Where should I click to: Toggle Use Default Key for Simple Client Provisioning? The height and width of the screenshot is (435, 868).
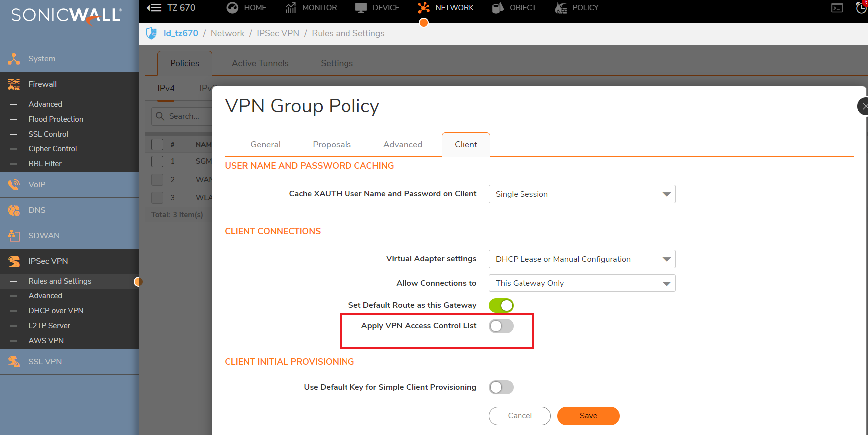point(501,387)
